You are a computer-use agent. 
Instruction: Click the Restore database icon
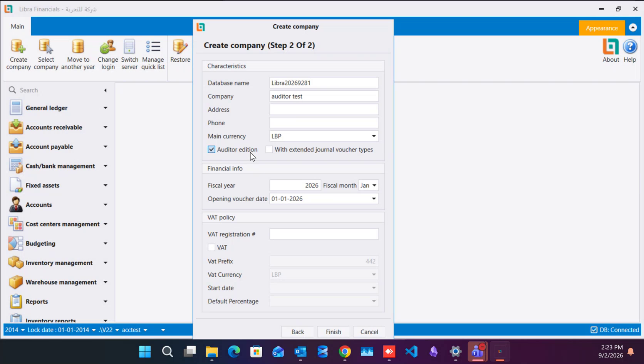click(x=180, y=51)
